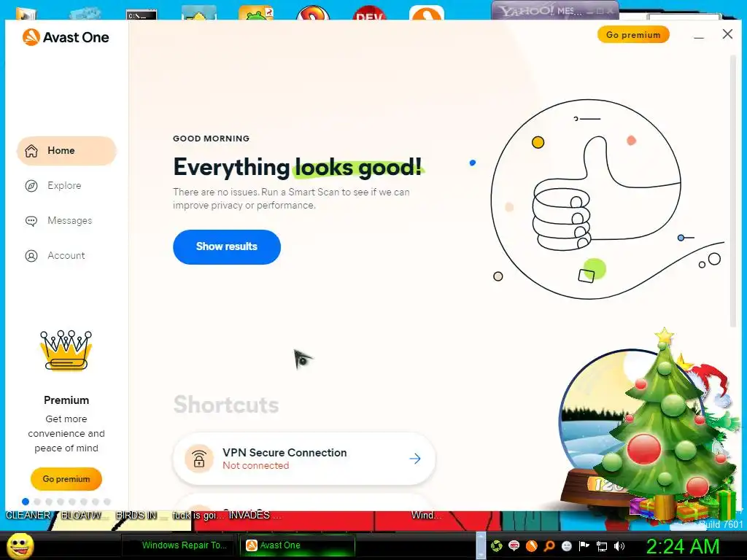The image size is (747, 560).
Task: Click the volume speaker tray icon
Action: point(619,546)
